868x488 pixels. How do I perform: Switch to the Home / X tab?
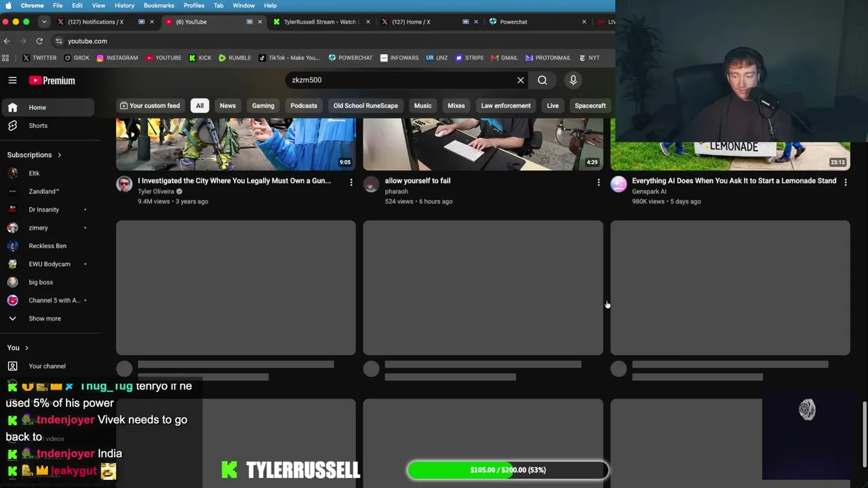click(x=429, y=22)
